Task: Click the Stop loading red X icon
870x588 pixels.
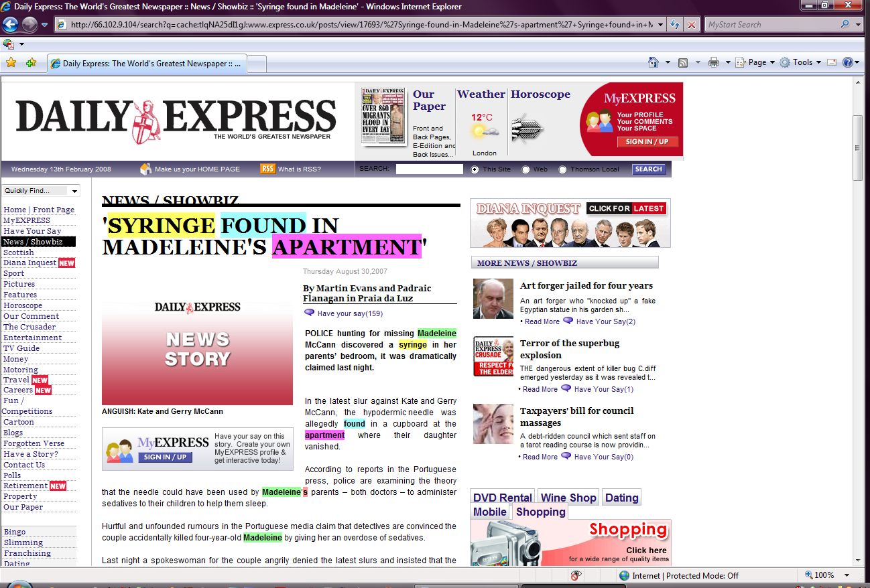Action: [692, 25]
